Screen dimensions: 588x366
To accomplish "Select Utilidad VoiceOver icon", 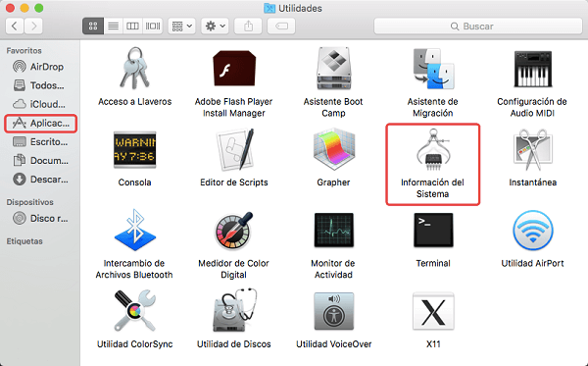I will click(x=334, y=311).
